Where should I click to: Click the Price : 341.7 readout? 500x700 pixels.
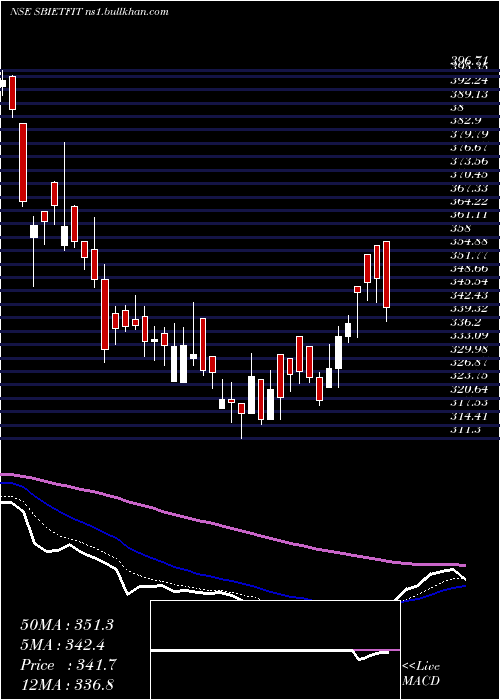click(x=68, y=665)
